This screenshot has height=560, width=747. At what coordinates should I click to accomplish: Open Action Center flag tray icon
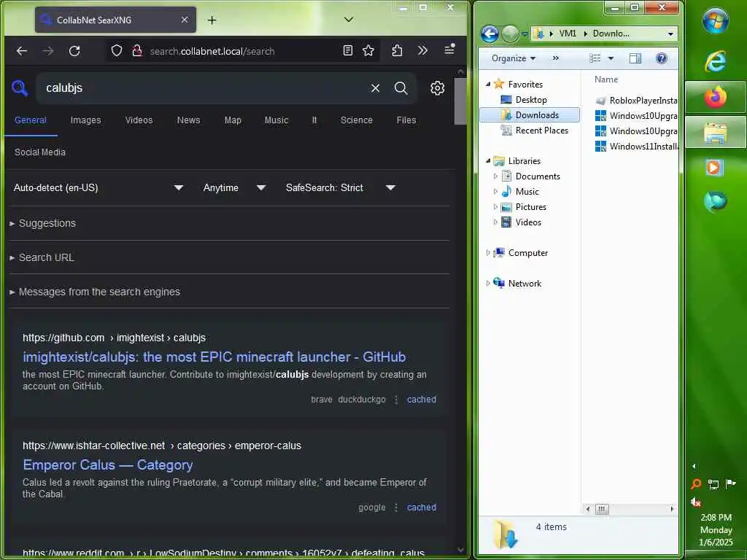pos(730,484)
